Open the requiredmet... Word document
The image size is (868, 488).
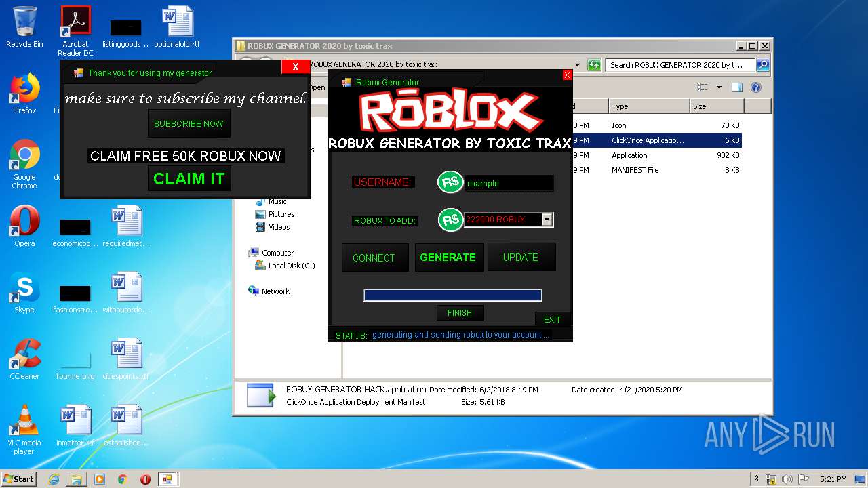pyautogui.click(x=126, y=226)
